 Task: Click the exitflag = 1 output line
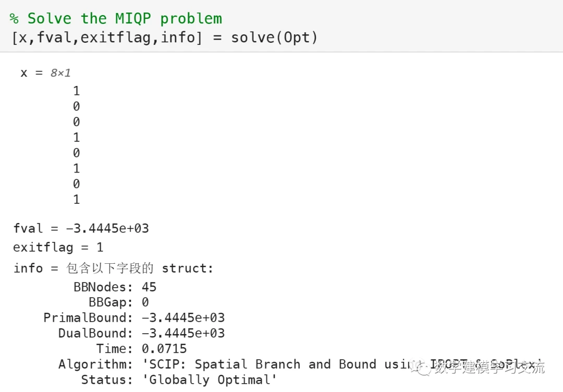pos(58,247)
